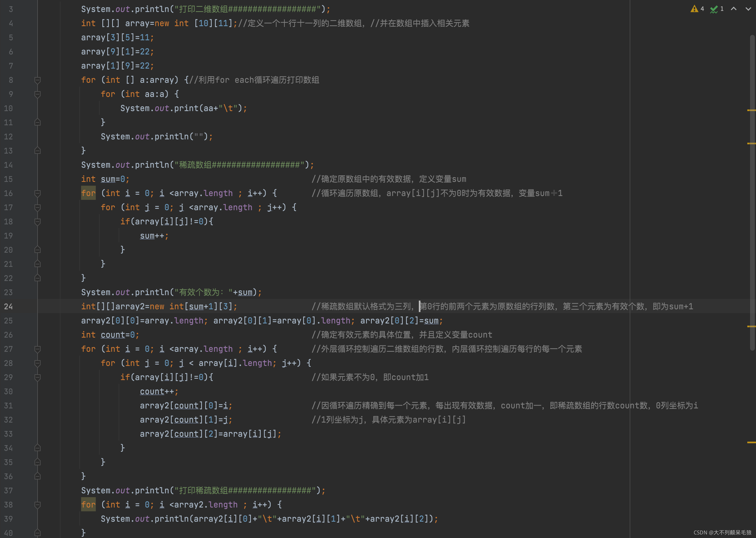Click the highlighted 'for' keyword on line 38
This screenshot has height=538, width=756.
(88, 505)
